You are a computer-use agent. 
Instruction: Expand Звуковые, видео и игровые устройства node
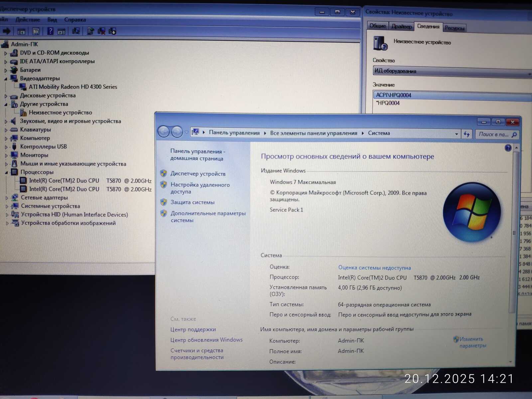coord(6,122)
